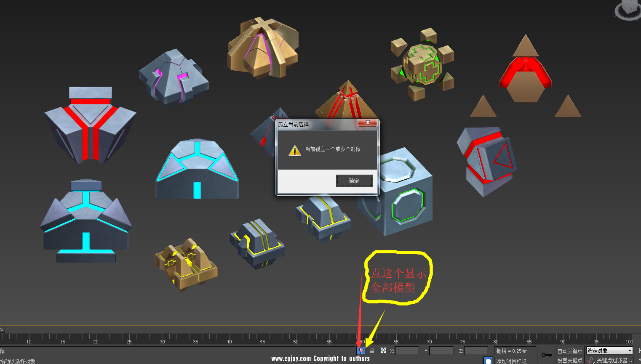Click the isometric box icon by 添加时间标记
The width and height of the screenshot is (641, 364).
(488, 361)
